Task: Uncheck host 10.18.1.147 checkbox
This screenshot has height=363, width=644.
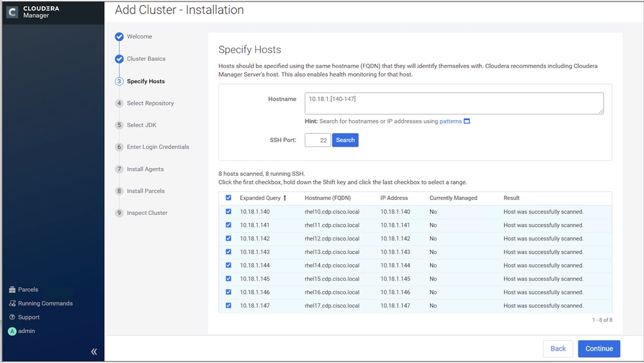Action: tap(228, 305)
